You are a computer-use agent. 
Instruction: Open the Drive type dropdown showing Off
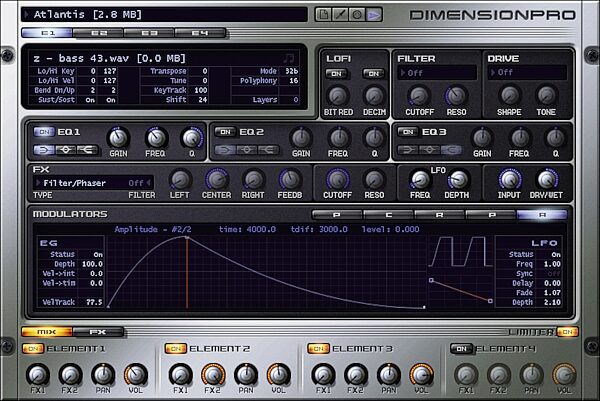[x=527, y=72]
